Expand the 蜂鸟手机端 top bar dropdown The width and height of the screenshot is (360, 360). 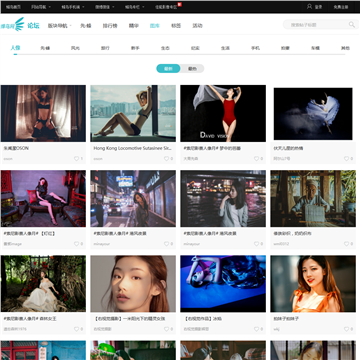pyautogui.click(x=73, y=7)
